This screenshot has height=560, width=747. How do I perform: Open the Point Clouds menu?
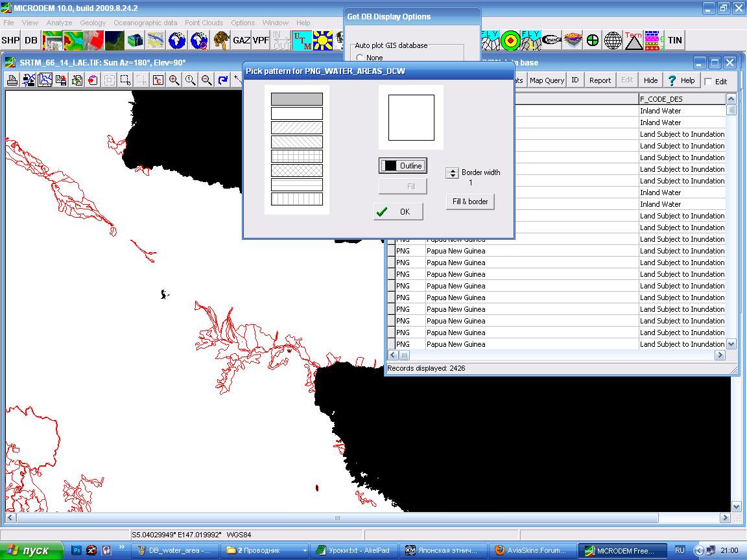pyautogui.click(x=204, y=23)
